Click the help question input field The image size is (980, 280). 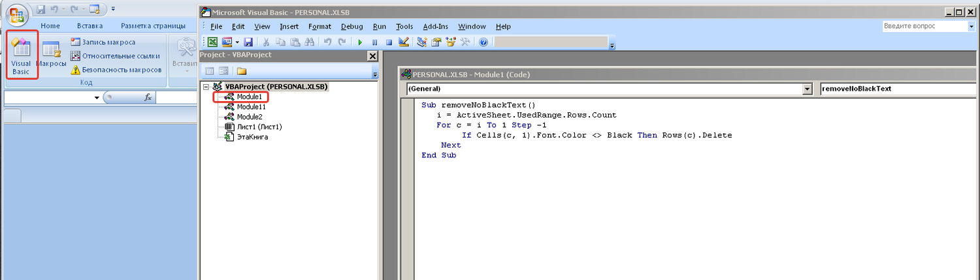point(924,26)
